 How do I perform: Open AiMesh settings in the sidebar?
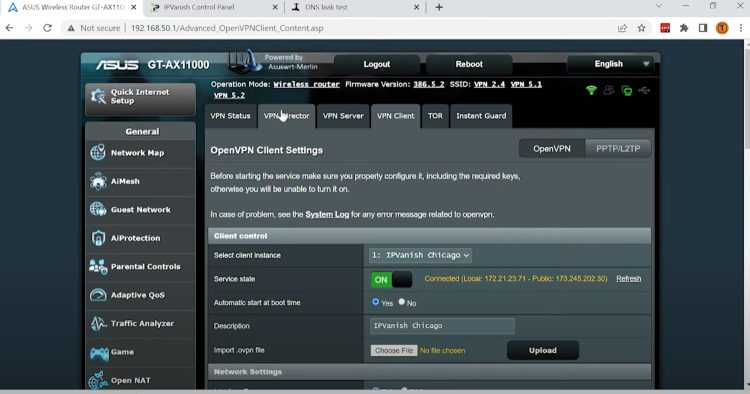(x=140, y=181)
